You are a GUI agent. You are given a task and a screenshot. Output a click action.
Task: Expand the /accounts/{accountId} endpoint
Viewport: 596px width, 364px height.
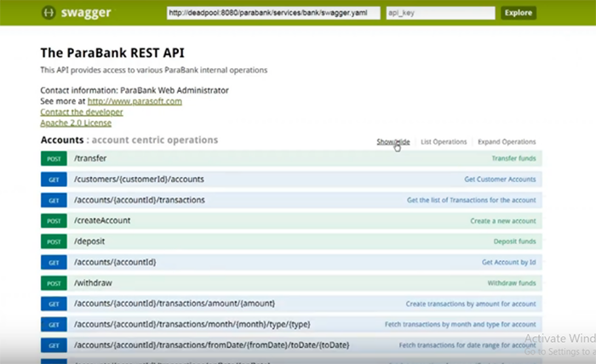coord(115,262)
